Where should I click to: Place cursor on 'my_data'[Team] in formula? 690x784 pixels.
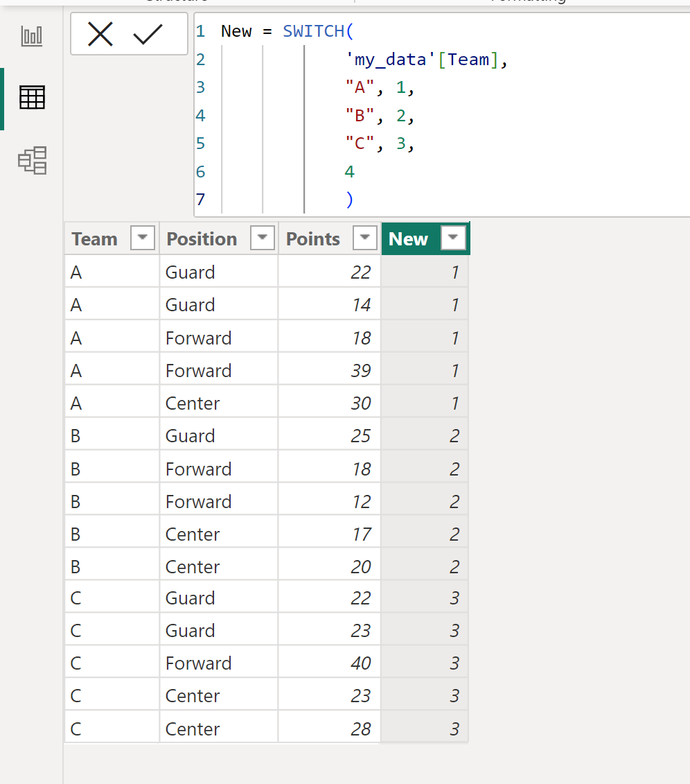(x=423, y=60)
